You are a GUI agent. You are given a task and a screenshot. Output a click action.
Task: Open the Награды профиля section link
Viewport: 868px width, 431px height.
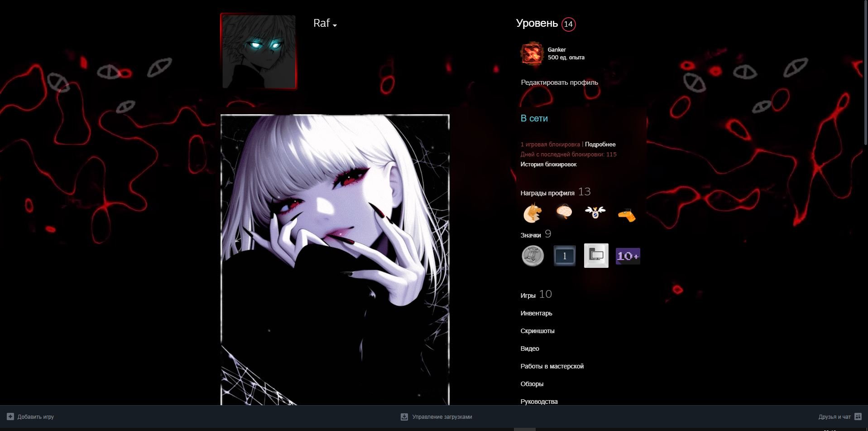click(x=547, y=193)
